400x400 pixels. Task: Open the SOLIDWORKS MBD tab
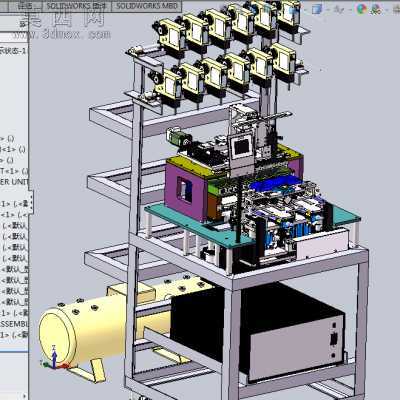pos(146,6)
